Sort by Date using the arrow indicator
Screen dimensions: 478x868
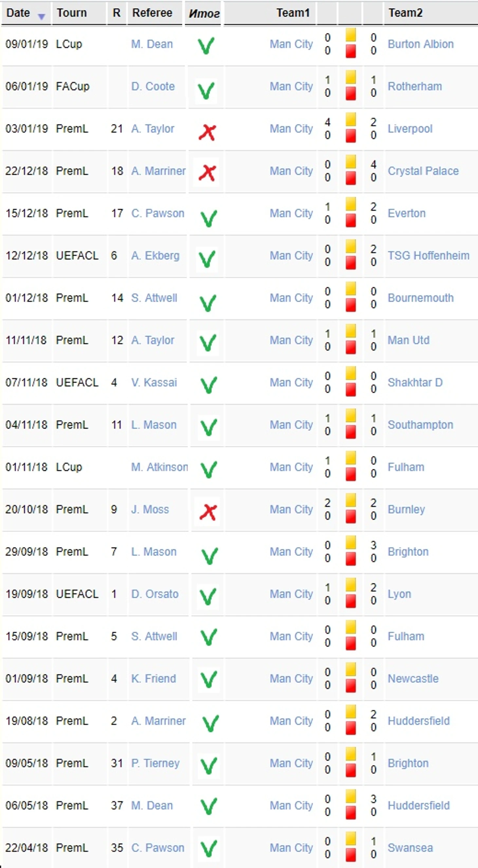pyautogui.click(x=41, y=16)
